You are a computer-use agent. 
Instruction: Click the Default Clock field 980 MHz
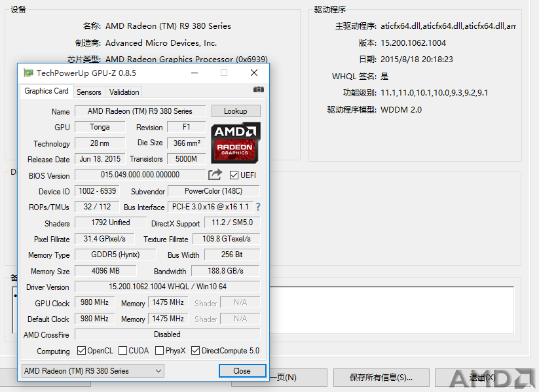pos(94,319)
